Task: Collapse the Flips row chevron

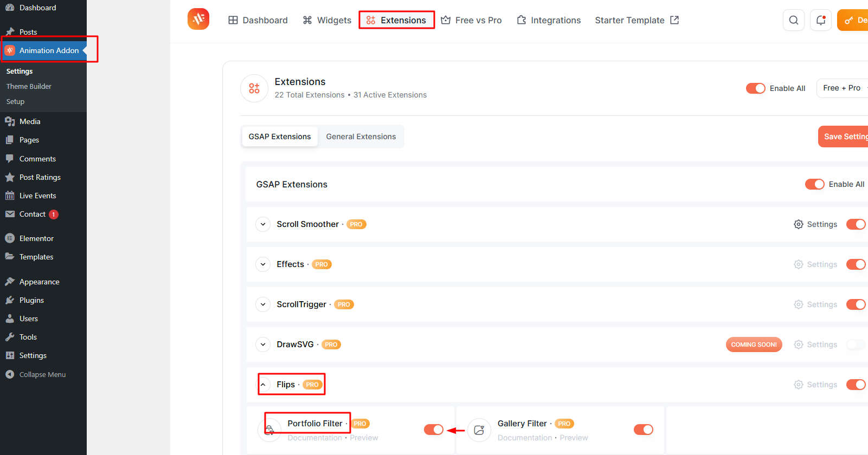Action: coord(263,385)
